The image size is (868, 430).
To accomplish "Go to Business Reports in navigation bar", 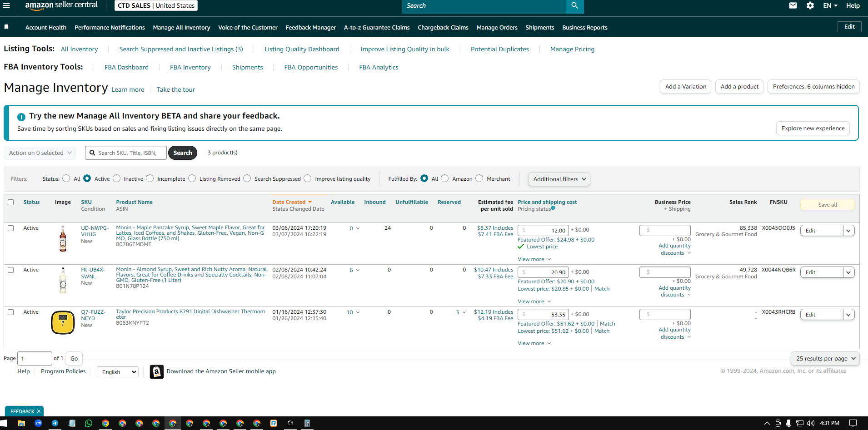I will point(585,28).
